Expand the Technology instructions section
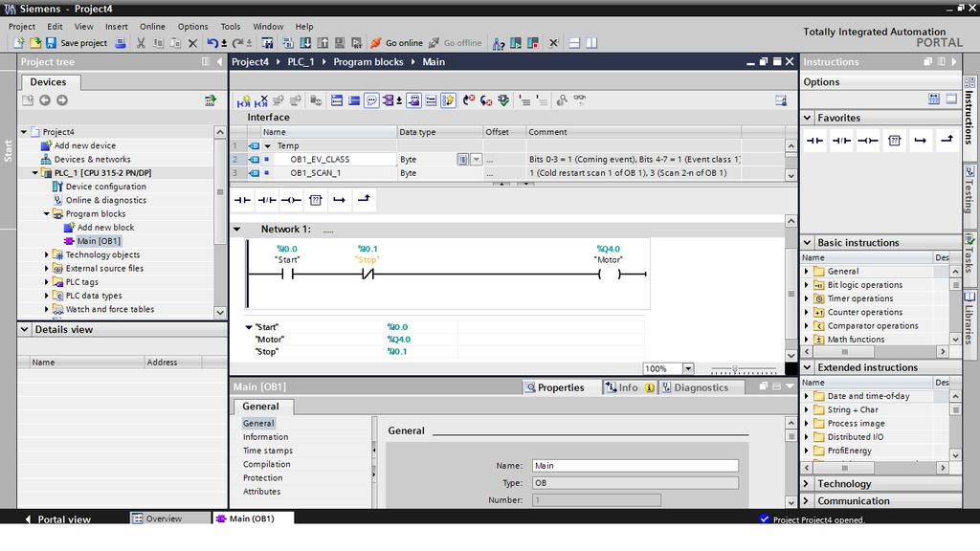Screen dimensions: 980x551 807,483
